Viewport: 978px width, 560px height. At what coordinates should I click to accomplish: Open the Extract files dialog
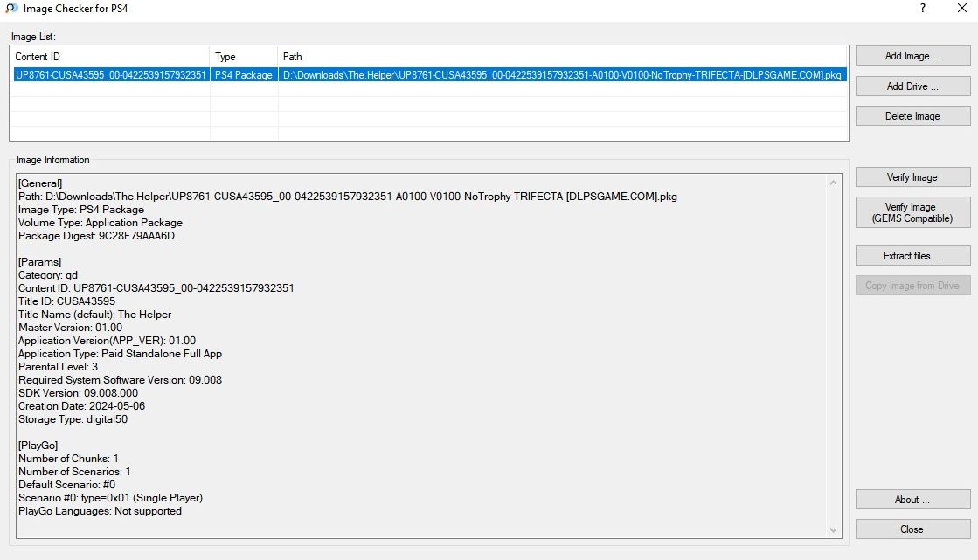click(912, 256)
